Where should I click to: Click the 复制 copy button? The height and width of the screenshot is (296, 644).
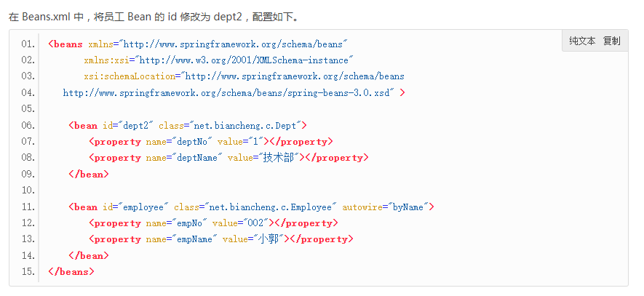tap(611, 41)
